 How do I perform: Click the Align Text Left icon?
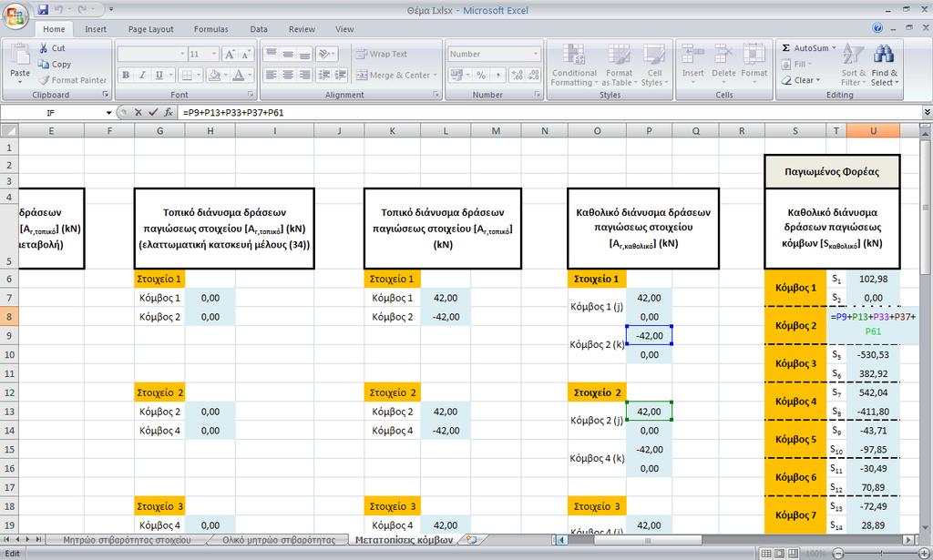coord(271,75)
